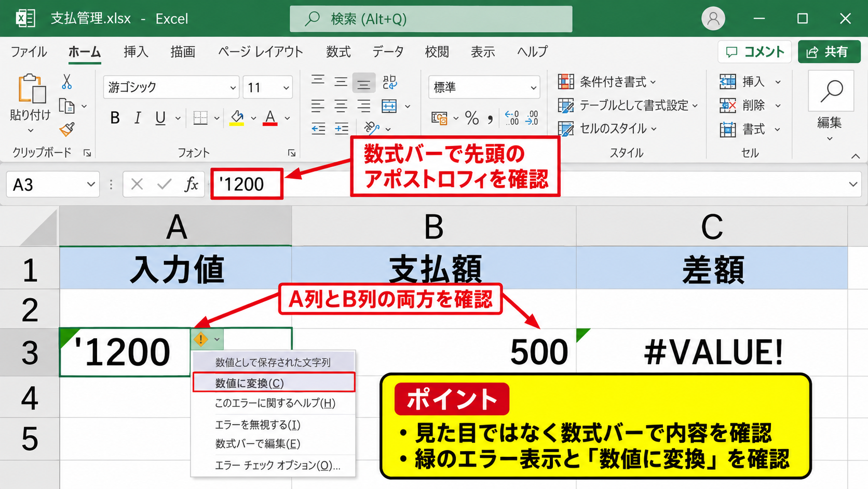Image resolution: width=868 pixels, height=489 pixels.
Task: Click the formula bar Cancel X icon
Action: pos(137,184)
